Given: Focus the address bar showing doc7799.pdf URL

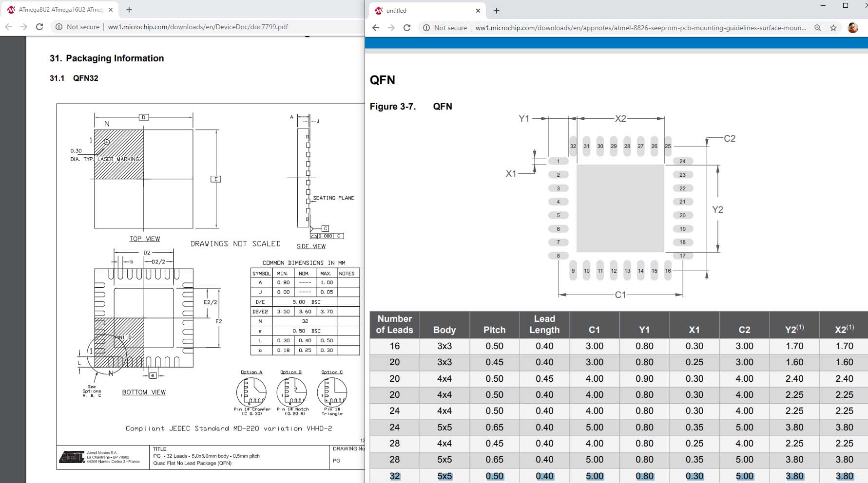Looking at the screenshot, I should (x=205, y=27).
